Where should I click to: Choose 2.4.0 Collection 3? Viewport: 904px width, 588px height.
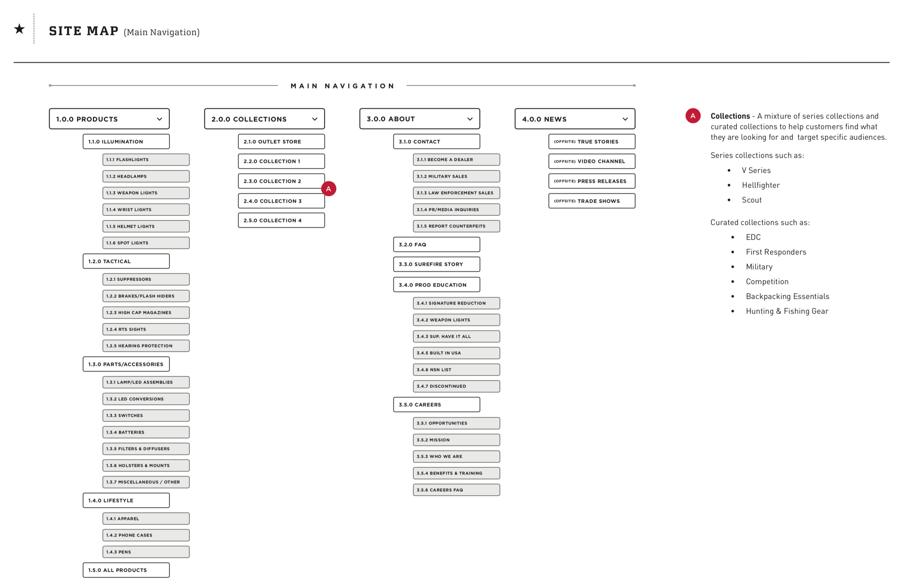pyautogui.click(x=281, y=201)
